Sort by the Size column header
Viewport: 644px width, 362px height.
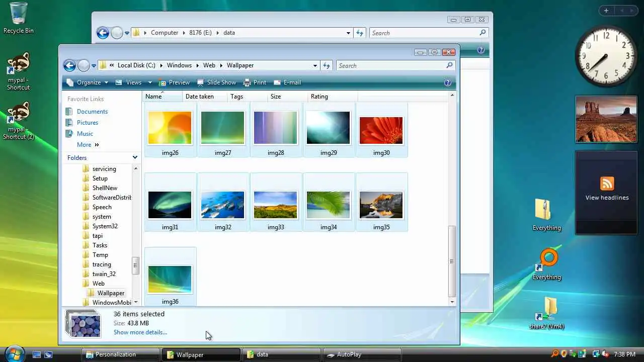(x=287, y=97)
